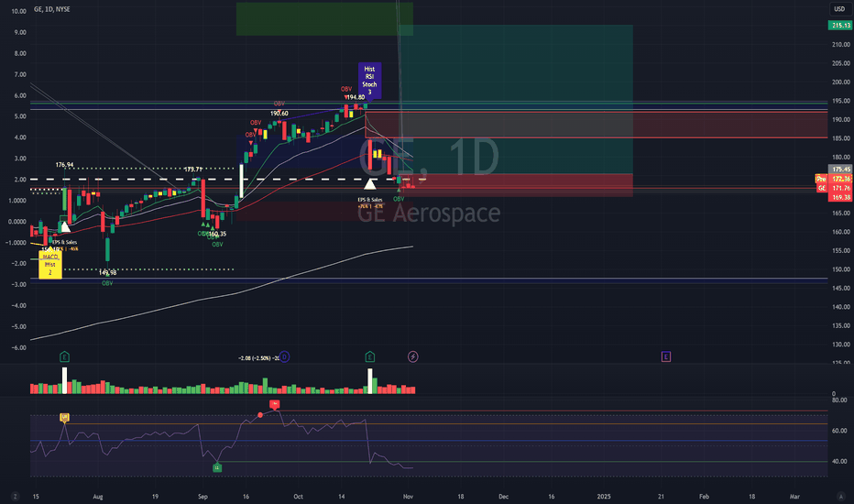This screenshot has height=504, width=854.
Task: Click the 80.00 RSI scale label
Action: click(x=839, y=400)
